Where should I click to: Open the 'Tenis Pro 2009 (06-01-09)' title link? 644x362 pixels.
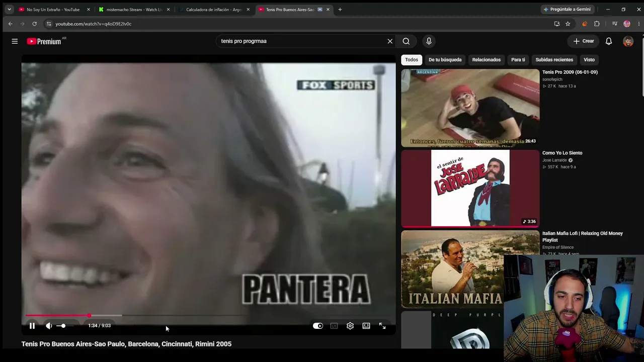(570, 72)
